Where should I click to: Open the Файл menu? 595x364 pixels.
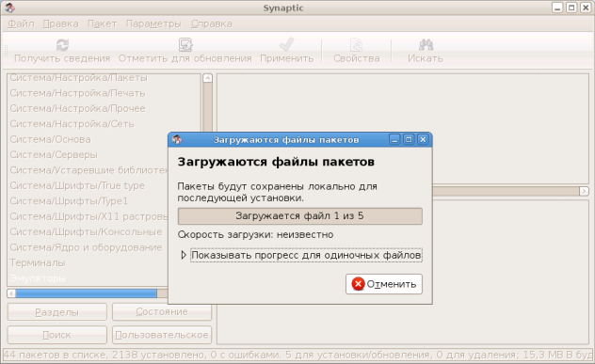coord(22,24)
